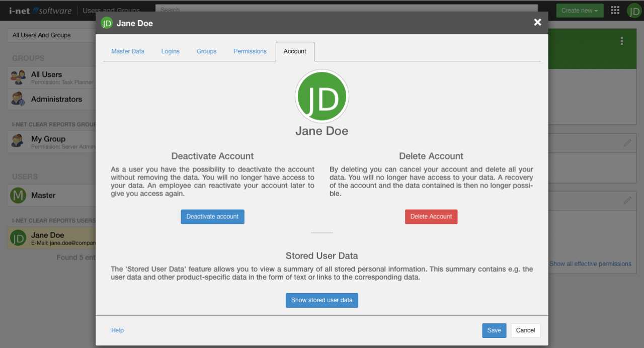Open the three-dot options menu on the green panel
This screenshot has height=348, width=644.
[621, 41]
